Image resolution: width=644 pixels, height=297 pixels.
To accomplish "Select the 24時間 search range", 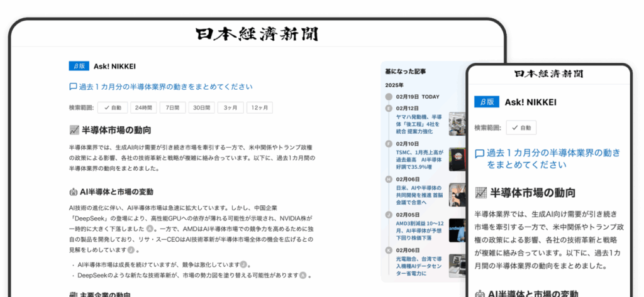I will [x=144, y=108].
